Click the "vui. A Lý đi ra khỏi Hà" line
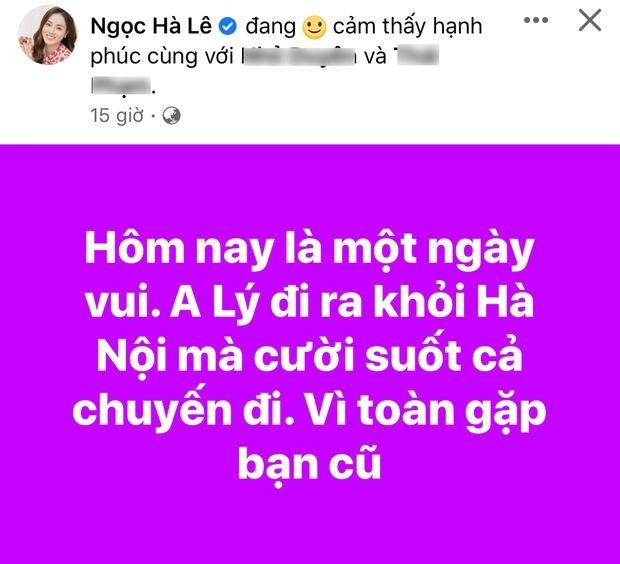 (310, 304)
